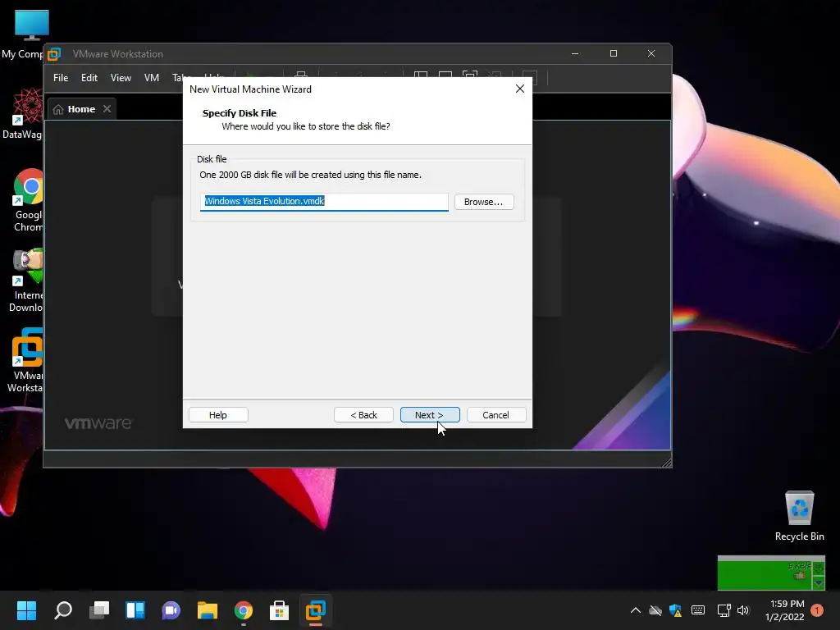Screen dimensions: 840x630
Task: Select the Internet Download Manager desktop shortcut
Action: click(25, 281)
